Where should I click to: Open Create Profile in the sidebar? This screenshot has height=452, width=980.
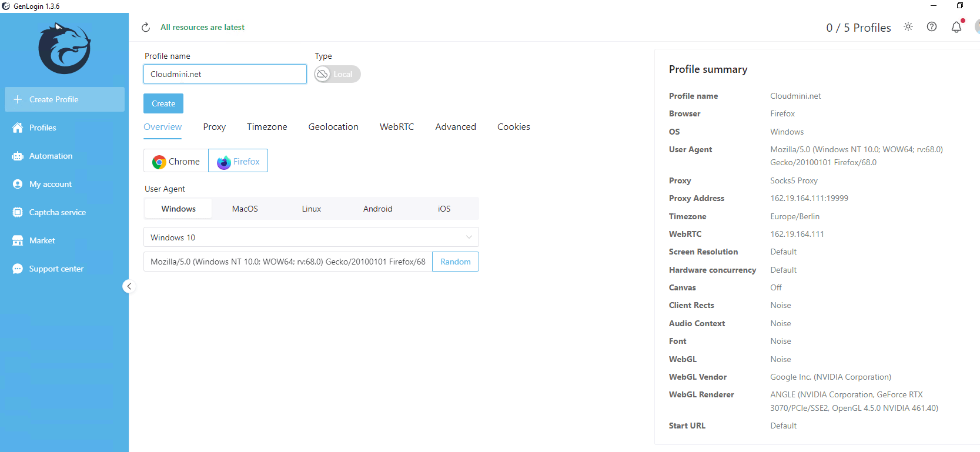(x=65, y=99)
